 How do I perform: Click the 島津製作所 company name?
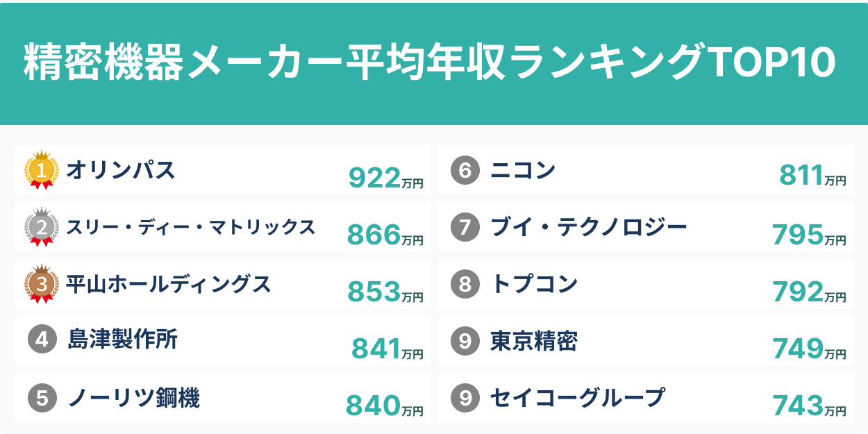122,340
